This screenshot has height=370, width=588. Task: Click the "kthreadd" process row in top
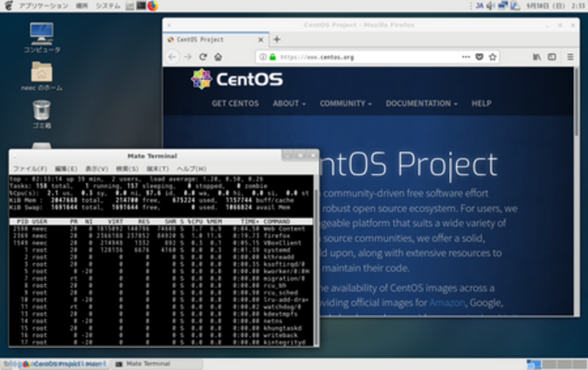[x=161, y=257]
